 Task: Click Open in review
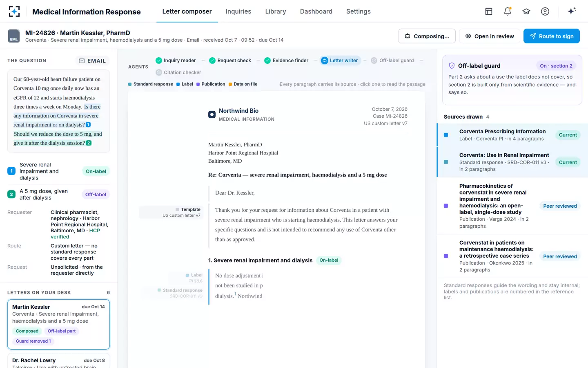[490, 36]
